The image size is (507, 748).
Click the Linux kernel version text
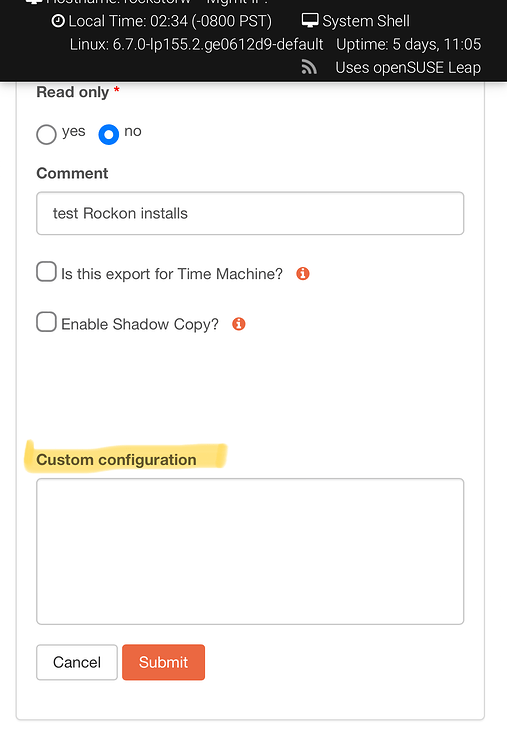point(197,44)
